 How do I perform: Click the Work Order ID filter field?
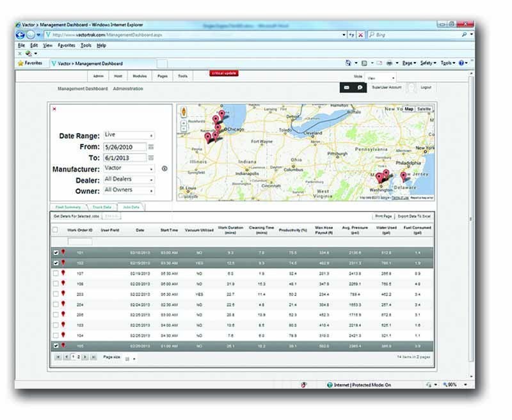(80, 242)
